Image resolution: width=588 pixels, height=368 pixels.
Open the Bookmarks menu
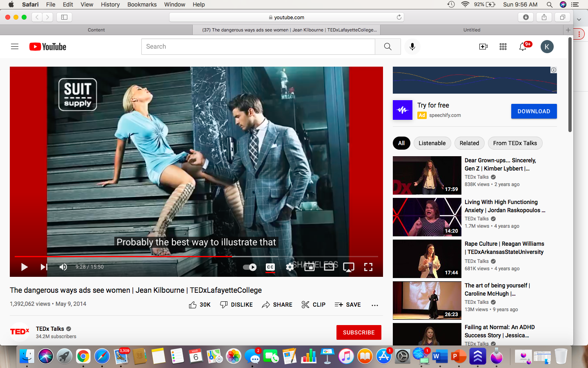tap(142, 4)
